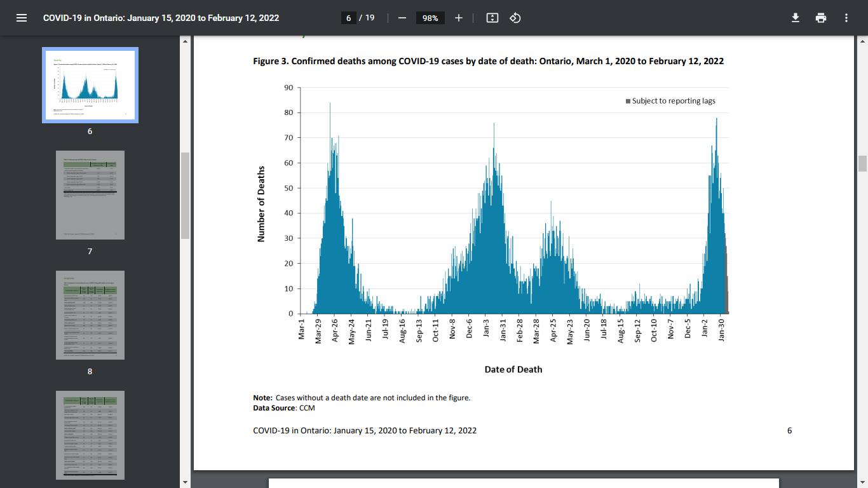Click the Figure 3 heading text
This screenshot has width=868, height=488.
[488, 62]
